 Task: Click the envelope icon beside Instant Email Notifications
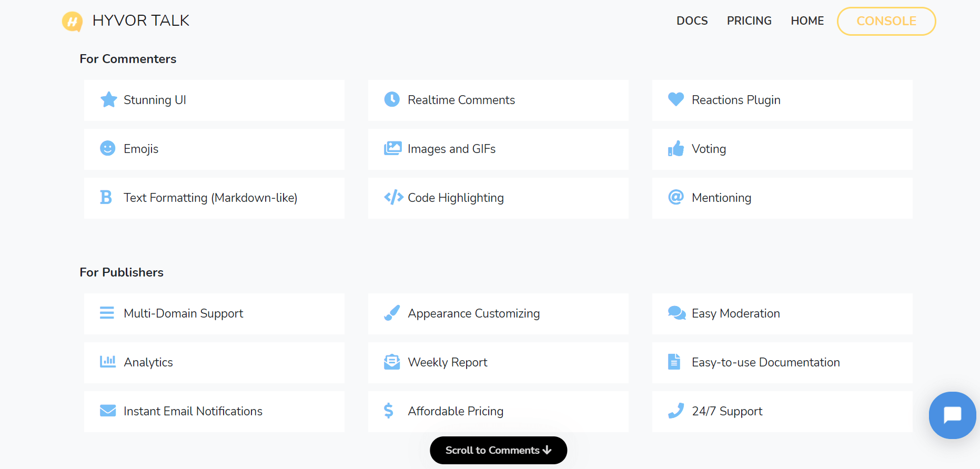tap(108, 410)
